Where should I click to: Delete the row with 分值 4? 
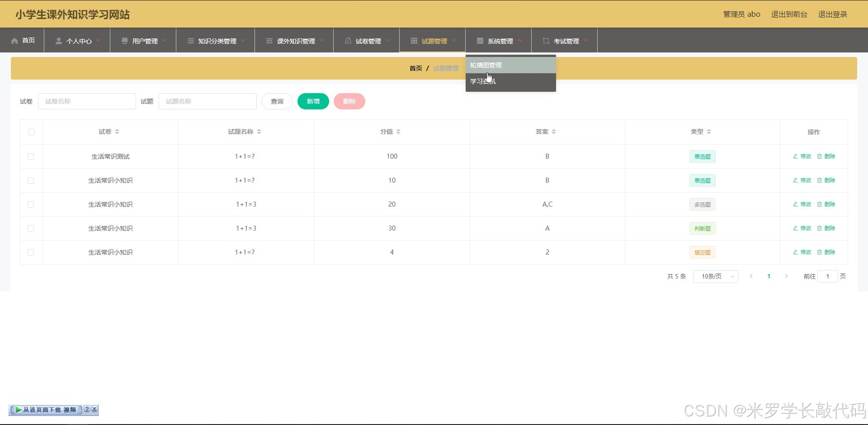click(826, 252)
